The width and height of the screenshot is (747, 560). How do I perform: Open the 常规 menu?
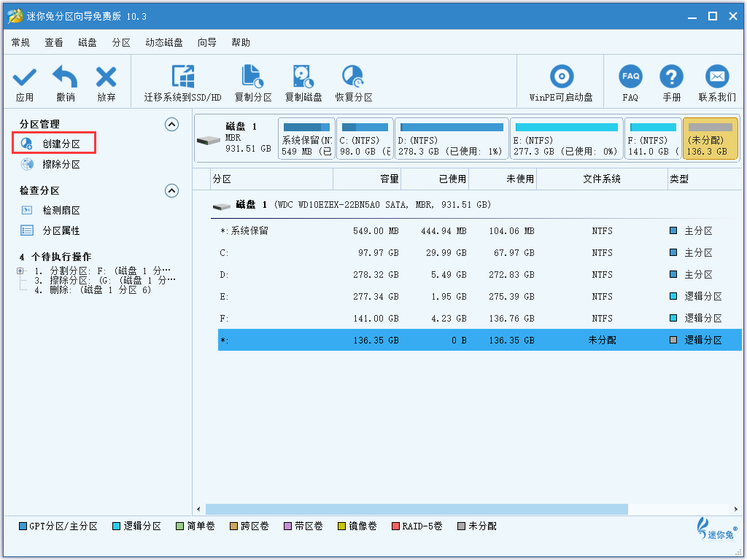(x=20, y=42)
